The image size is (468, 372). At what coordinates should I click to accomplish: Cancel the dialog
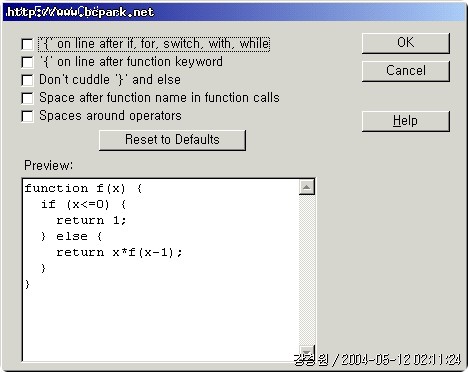(x=406, y=71)
